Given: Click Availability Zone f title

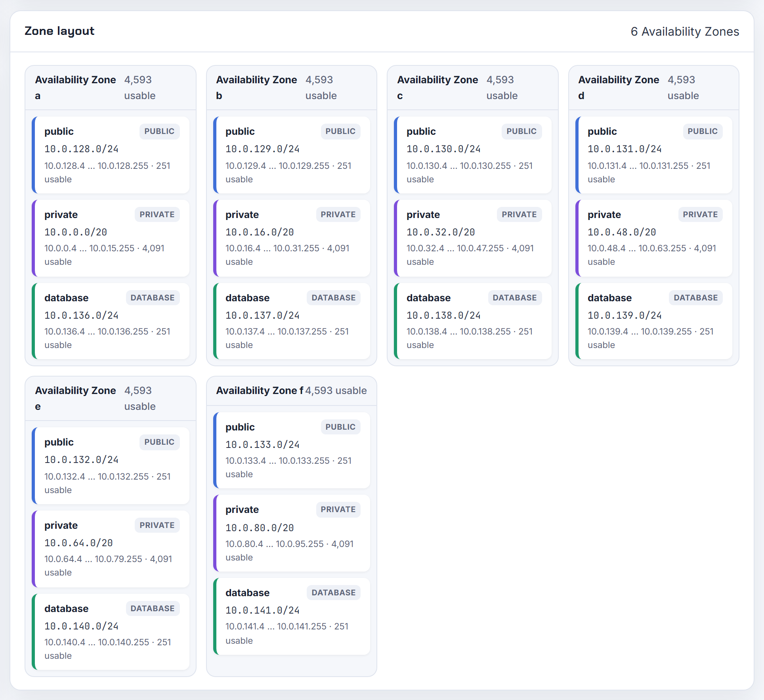Looking at the screenshot, I should [x=260, y=390].
